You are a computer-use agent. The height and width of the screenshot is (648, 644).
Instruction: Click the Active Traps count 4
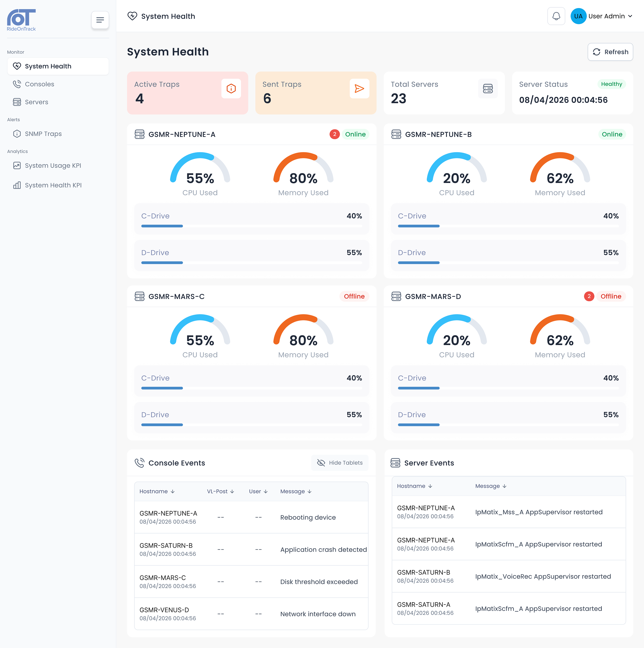point(139,99)
